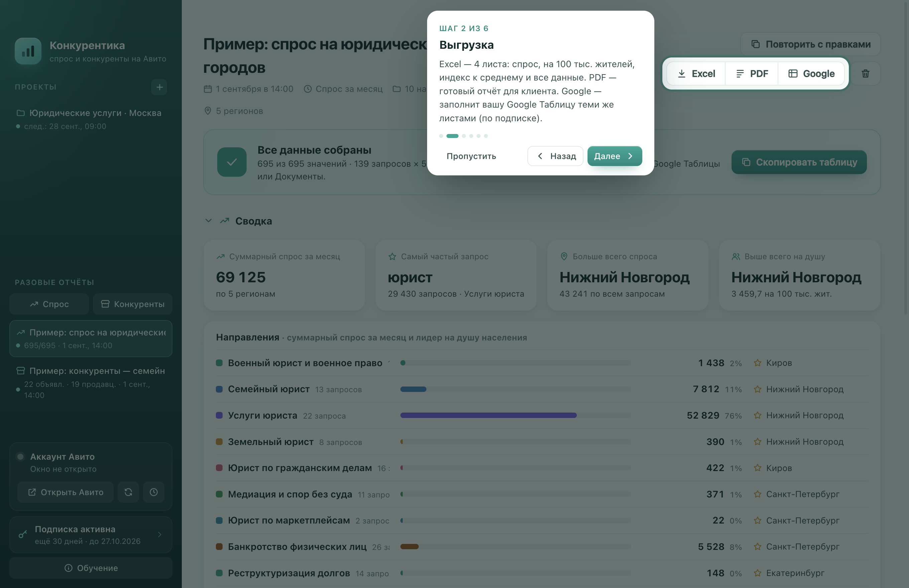Click Юрист по гражданским делам label
Screen dimensions: 909x588
tap(300, 468)
